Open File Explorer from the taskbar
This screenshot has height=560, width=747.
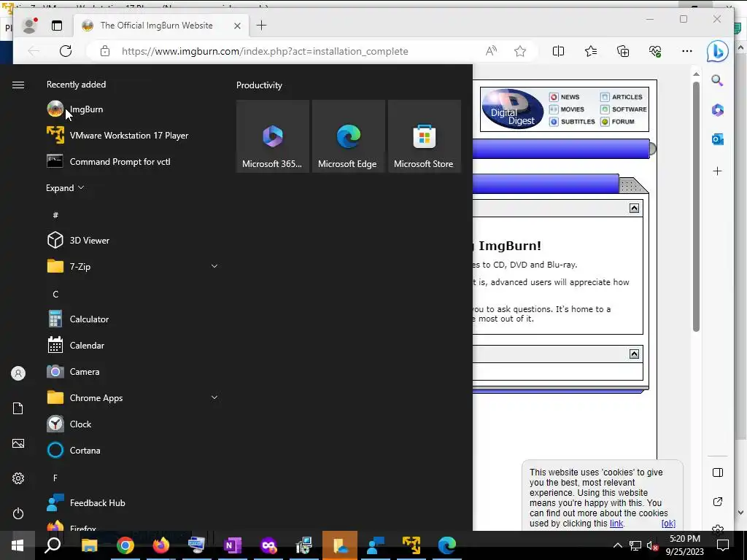(x=89, y=545)
